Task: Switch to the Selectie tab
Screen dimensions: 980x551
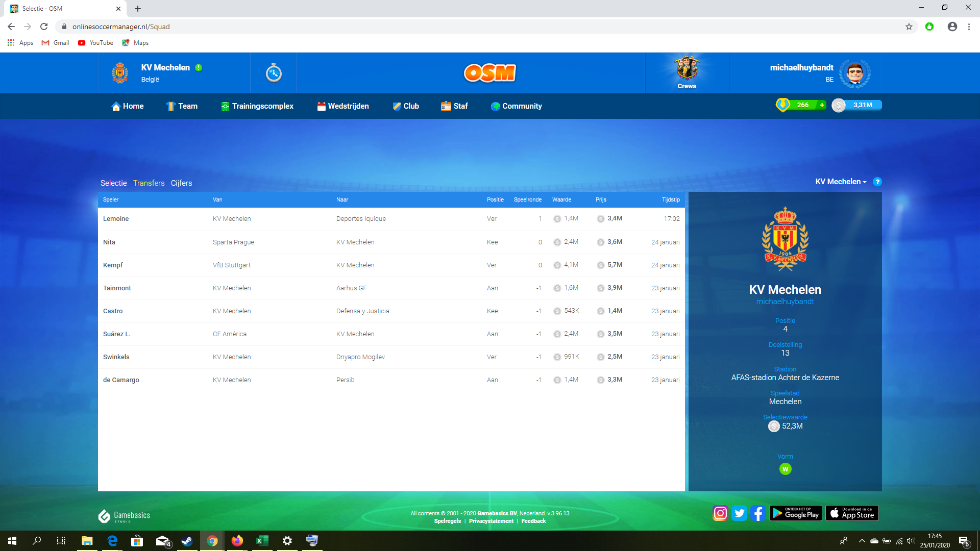Action: [113, 183]
